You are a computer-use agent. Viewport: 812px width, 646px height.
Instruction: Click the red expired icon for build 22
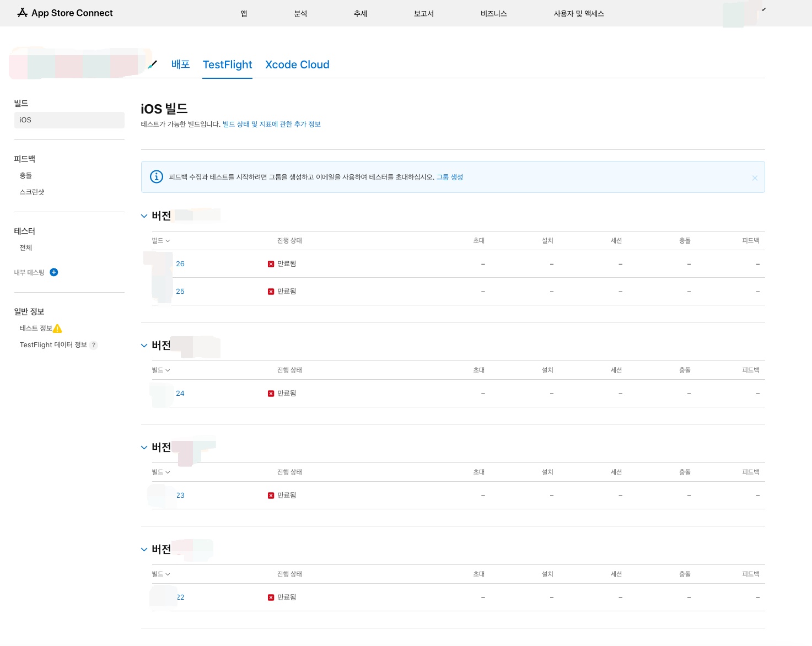point(271,597)
